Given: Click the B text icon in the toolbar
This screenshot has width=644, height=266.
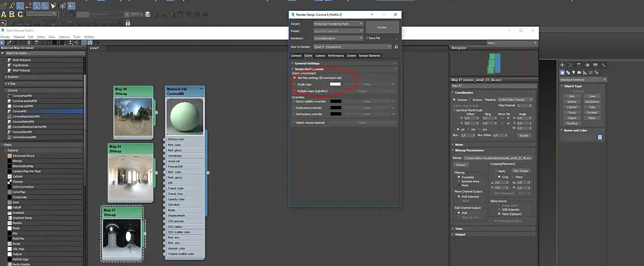Looking at the screenshot, I should click(x=11, y=14).
